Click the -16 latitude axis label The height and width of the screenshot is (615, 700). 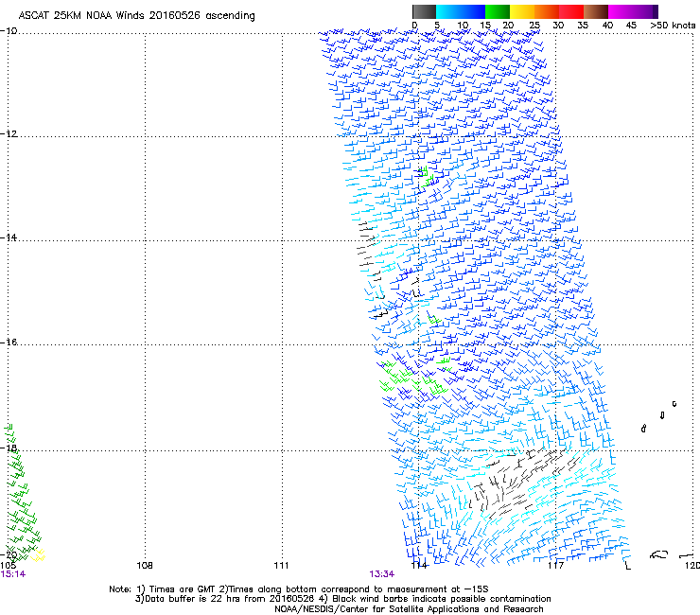coord(9,342)
